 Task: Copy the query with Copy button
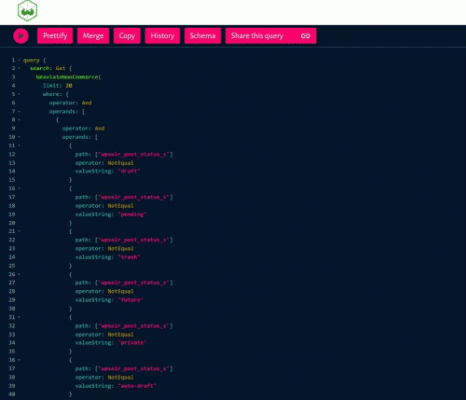coord(127,36)
